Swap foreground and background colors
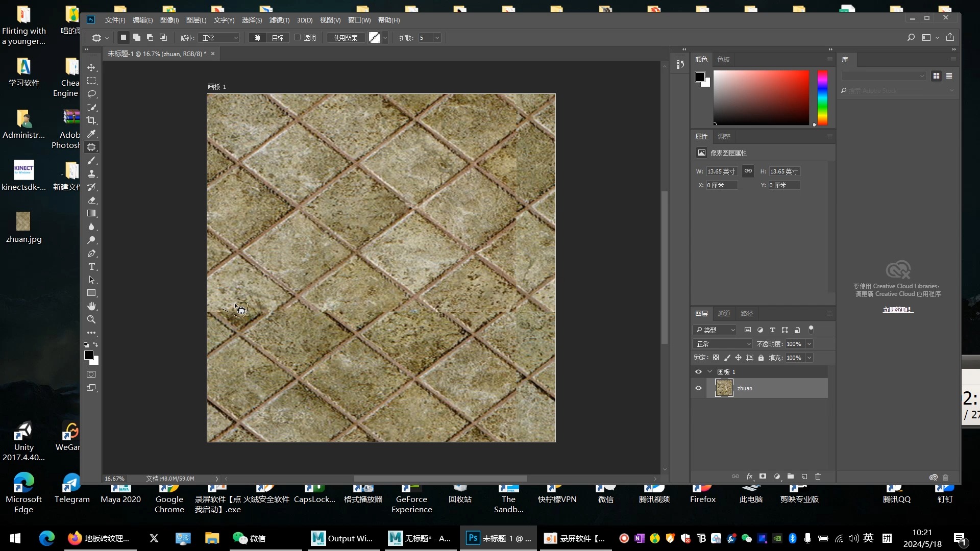This screenshot has width=980, height=551. tap(95, 344)
